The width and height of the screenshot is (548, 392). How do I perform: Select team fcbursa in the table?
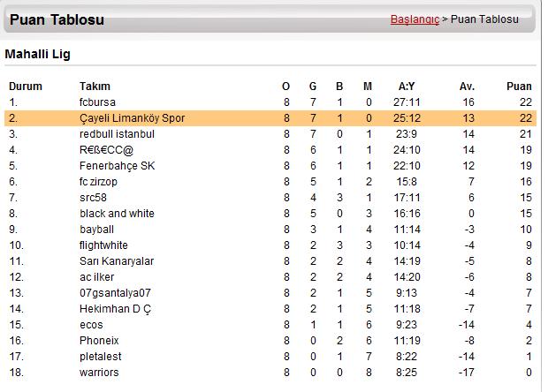click(x=97, y=102)
